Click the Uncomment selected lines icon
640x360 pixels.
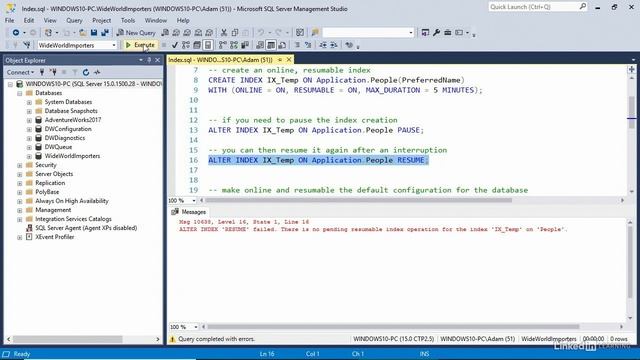[x=308, y=45]
